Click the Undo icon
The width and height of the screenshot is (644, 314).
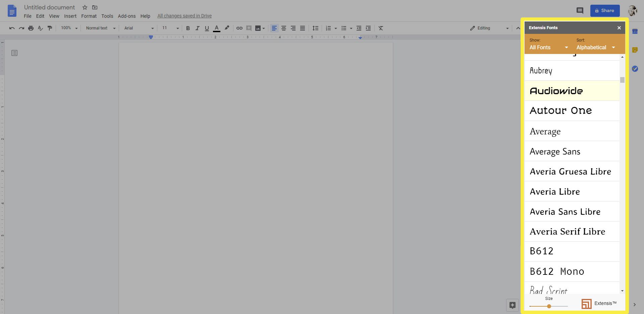(12, 28)
